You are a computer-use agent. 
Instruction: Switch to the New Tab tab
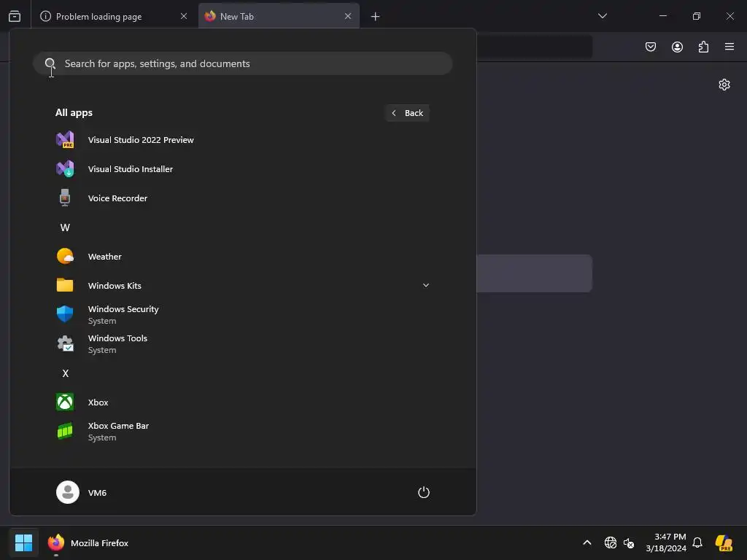pos(279,16)
